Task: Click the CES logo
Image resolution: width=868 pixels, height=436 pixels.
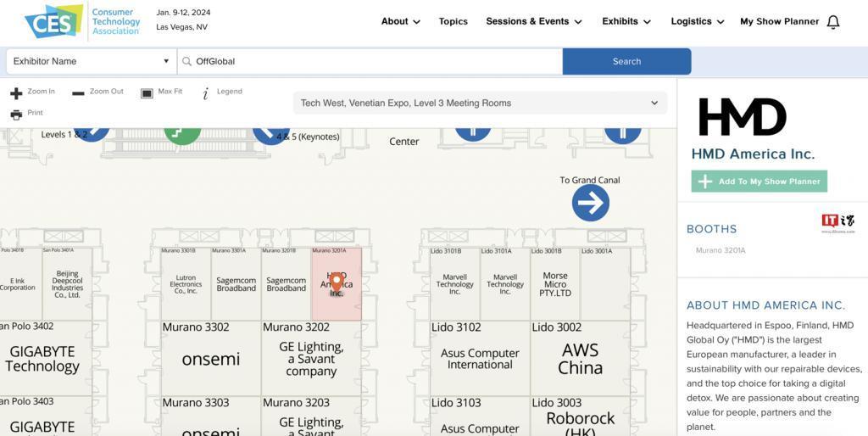Action: click(54, 22)
